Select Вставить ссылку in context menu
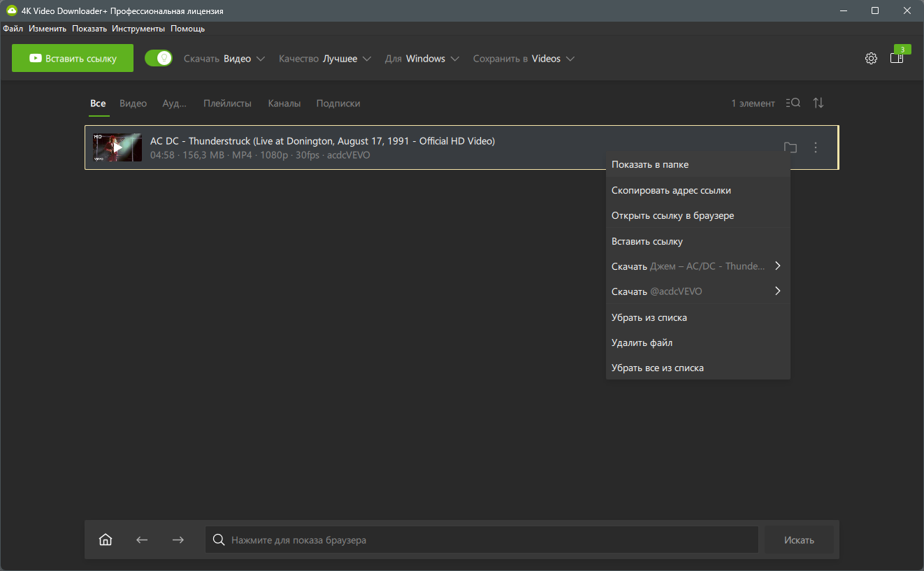The width and height of the screenshot is (924, 571). coord(698,241)
